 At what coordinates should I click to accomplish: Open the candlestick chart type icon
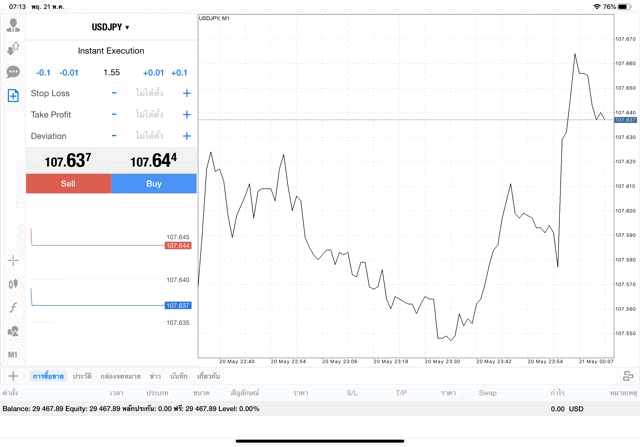coord(13,284)
